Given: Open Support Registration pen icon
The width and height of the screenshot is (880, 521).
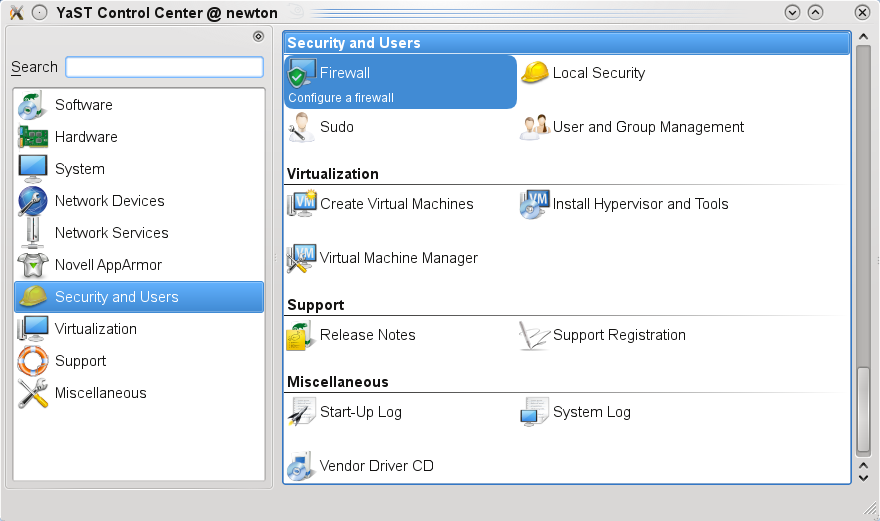Looking at the screenshot, I should [533, 336].
